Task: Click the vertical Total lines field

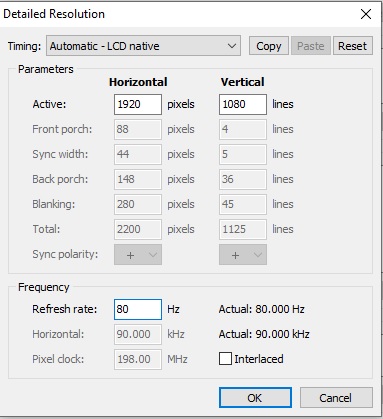Action: 243,229
